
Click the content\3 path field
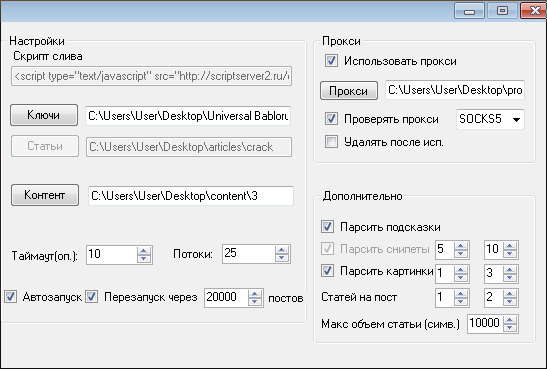coord(191,196)
